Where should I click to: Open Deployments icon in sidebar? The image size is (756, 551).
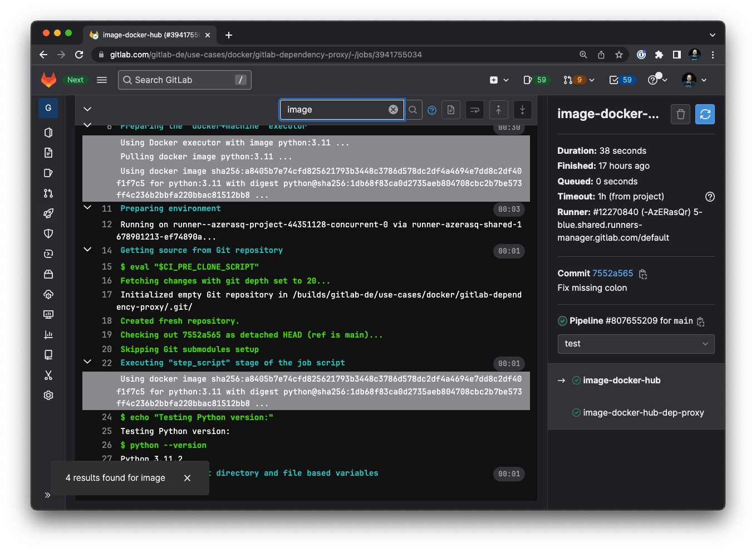coord(48,254)
